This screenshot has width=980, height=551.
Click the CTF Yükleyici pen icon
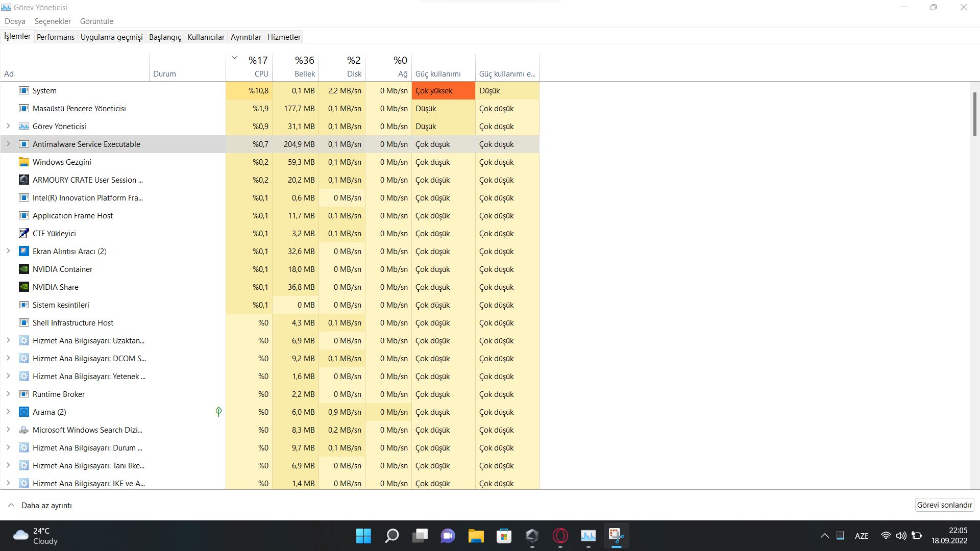pos(23,234)
